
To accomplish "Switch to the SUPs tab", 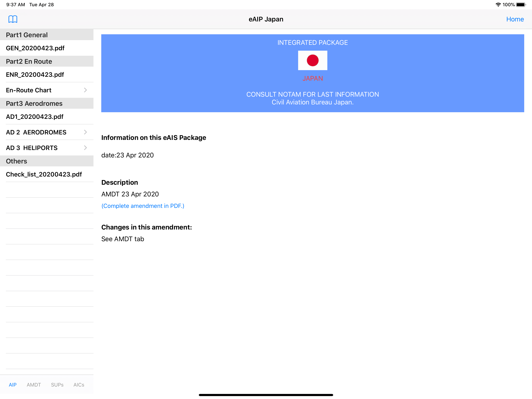I will point(57,385).
